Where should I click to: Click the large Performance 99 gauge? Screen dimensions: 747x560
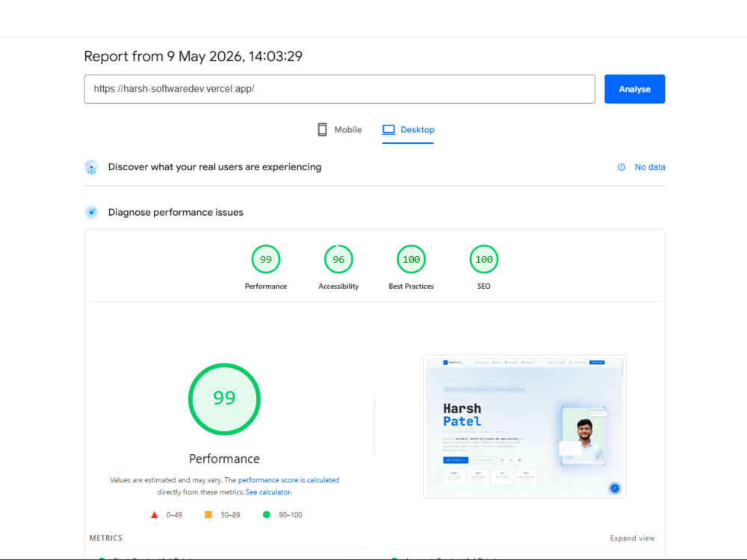(x=224, y=399)
